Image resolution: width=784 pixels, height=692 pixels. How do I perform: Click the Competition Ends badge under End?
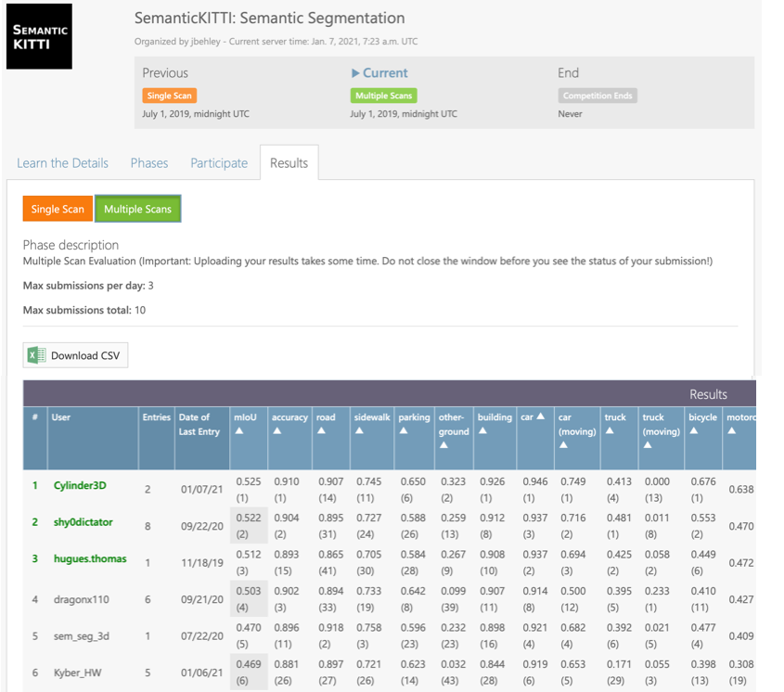click(x=598, y=96)
